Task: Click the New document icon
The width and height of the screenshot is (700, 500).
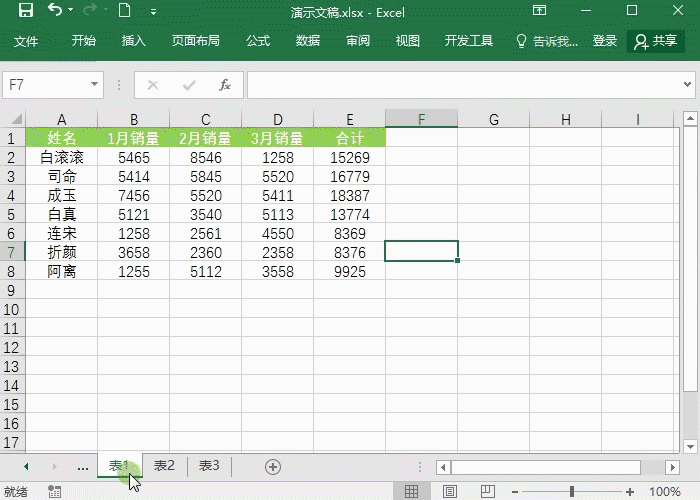Action: click(x=124, y=11)
